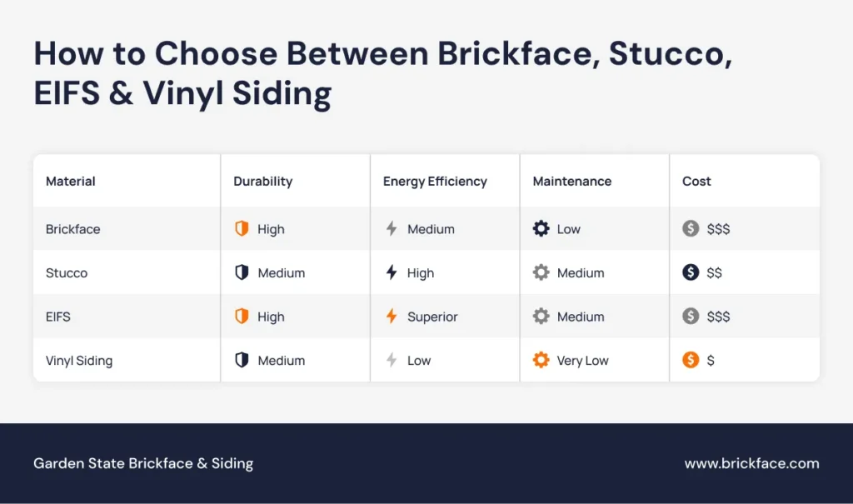Click Garden State Brickface & Siding footer text
This screenshot has width=853, height=504.
(x=143, y=464)
